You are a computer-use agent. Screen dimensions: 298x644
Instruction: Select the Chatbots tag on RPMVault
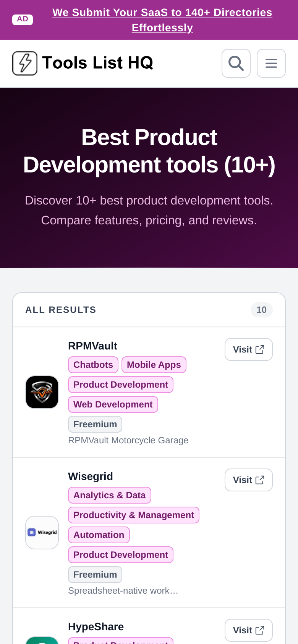point(93,365)
